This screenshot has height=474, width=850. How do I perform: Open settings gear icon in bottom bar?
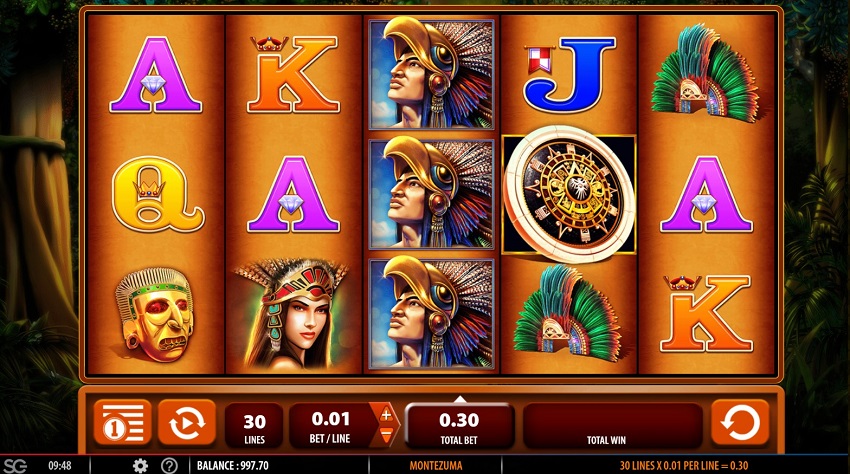click(140, 465)
